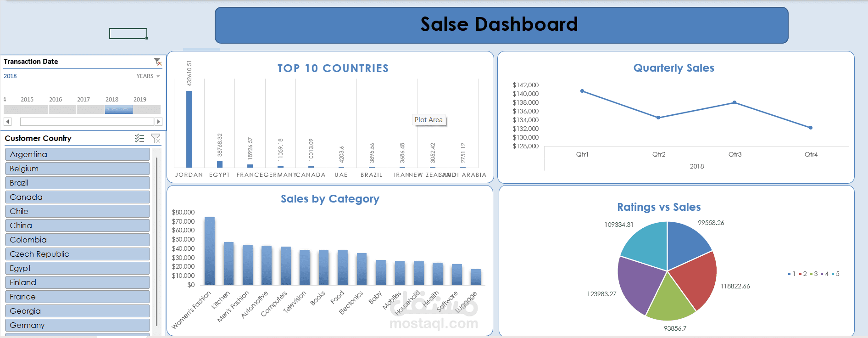Click the Customer Country slicer vertical scrollbar

coord(157,242)
